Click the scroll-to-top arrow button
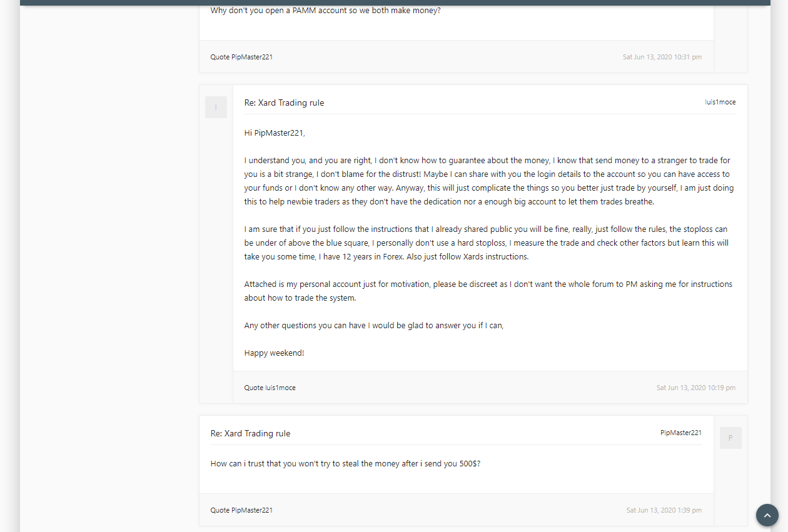788x532 pixels. coord(767,515)
